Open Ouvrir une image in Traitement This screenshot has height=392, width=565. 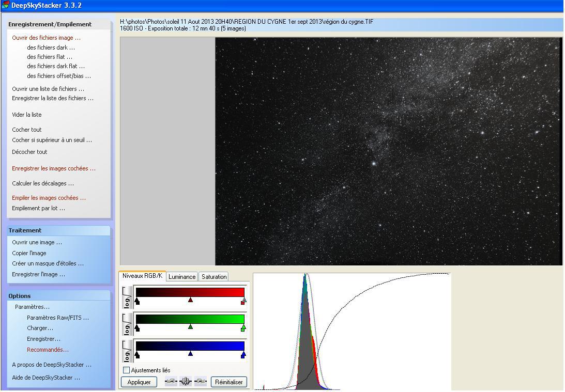[37, 243]
